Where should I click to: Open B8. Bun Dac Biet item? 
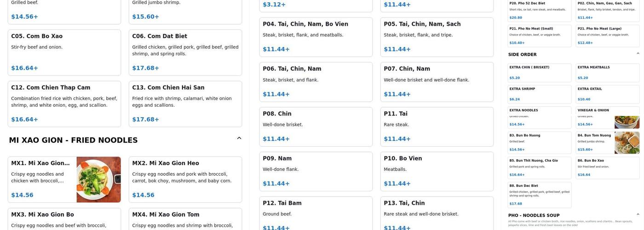(x=539, y=195)
